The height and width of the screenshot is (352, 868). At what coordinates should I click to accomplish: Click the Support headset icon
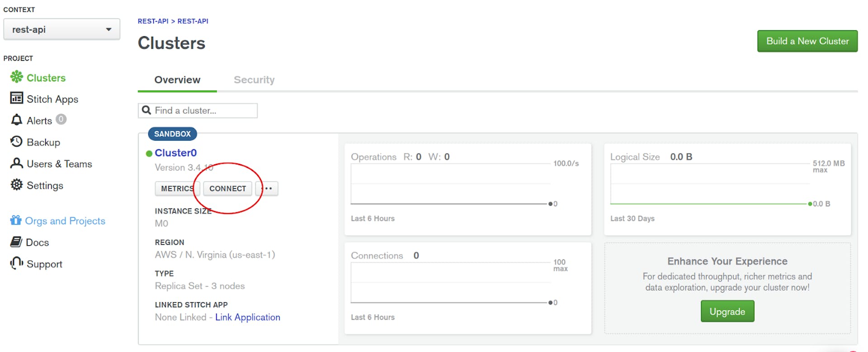tap(17, 263)
